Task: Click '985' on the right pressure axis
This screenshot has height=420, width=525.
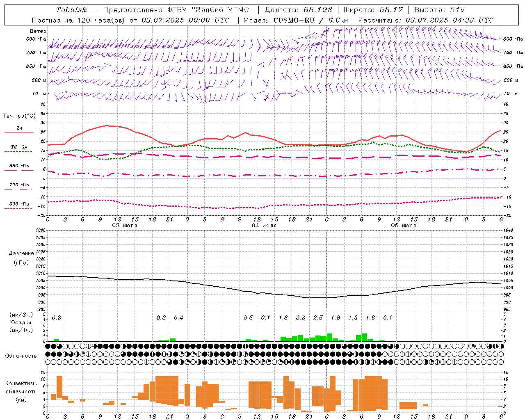Action: point(508,309)
